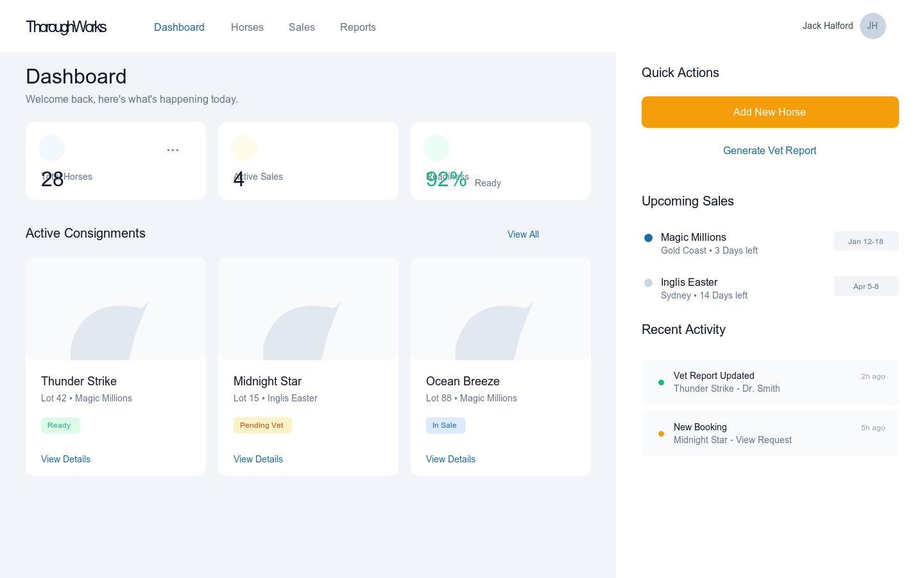924x578 pixels.
Task: Click the Inglis Easter status dot
Action: click(x=648, y=283)
